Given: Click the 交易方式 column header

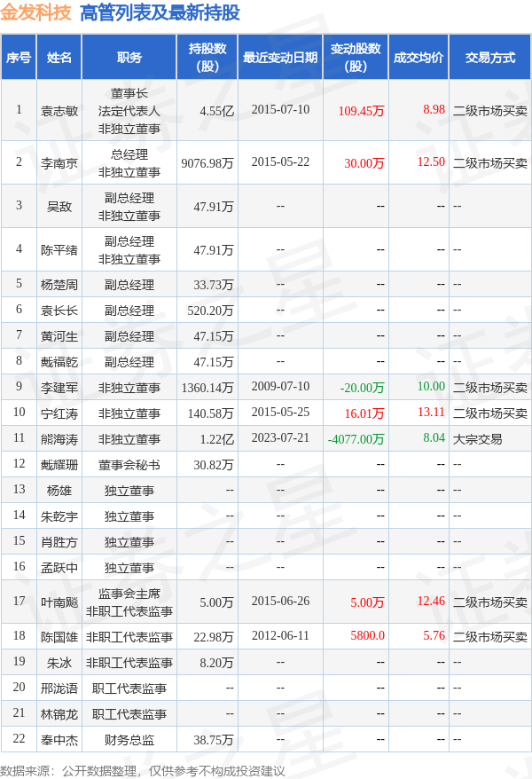Looking at the screenshot, I should 489,58.
